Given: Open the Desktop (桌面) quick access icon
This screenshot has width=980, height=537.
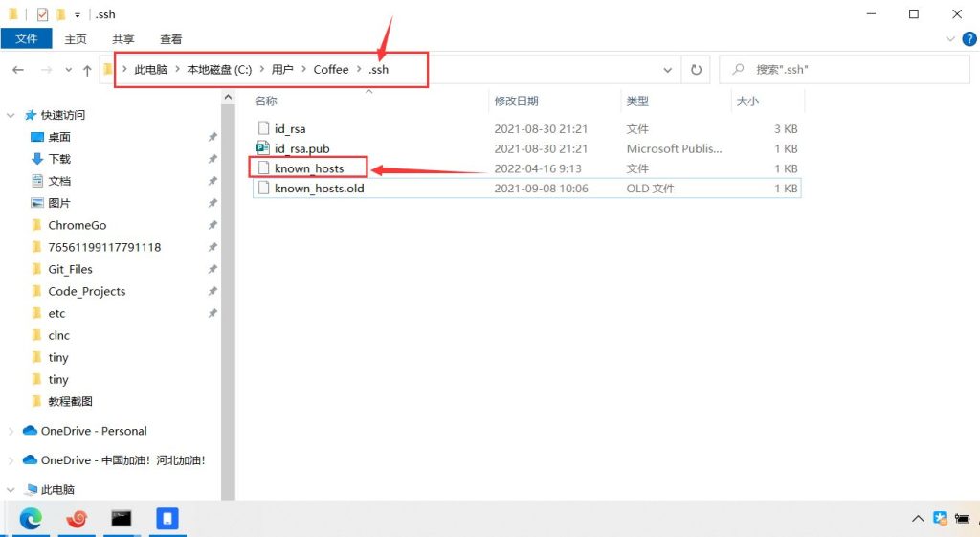Looking at the screenshot, I should click(x=37, y=137).
